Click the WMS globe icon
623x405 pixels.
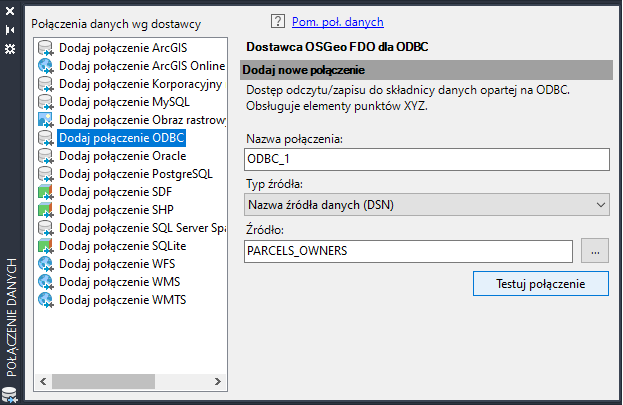pyautogui.click(x=45, y=282)
